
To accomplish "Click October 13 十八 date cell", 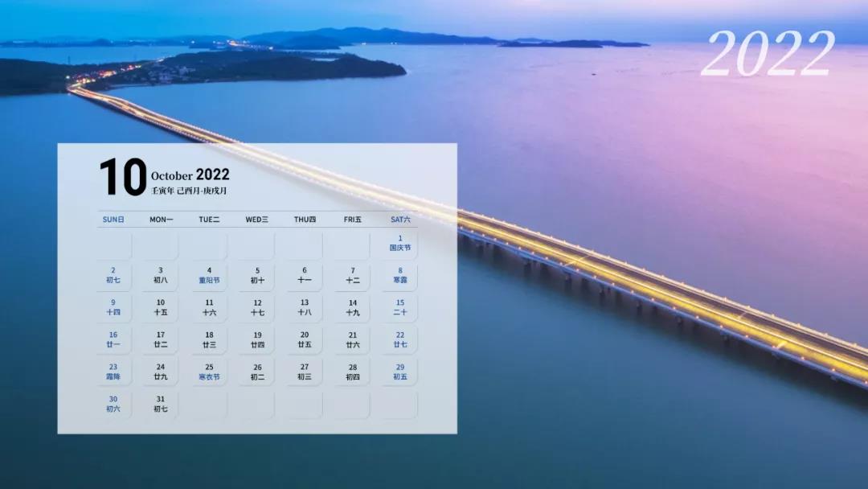I will [305, 307].
